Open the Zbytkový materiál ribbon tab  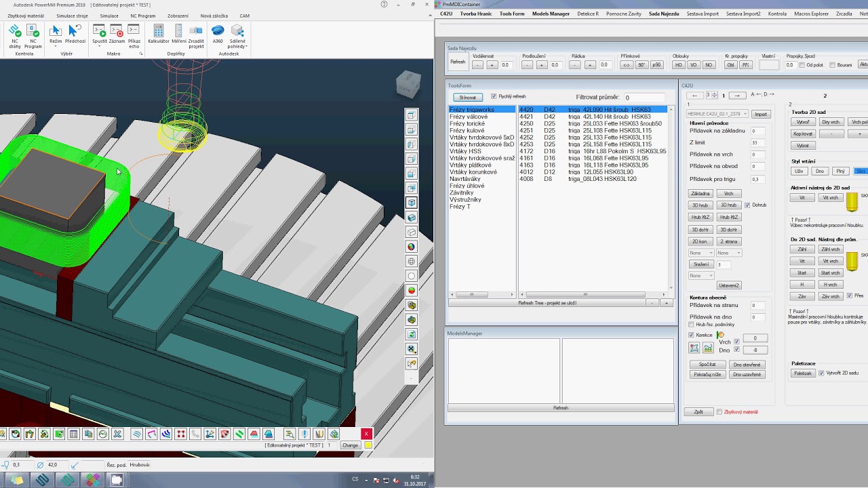click(26, 16)
